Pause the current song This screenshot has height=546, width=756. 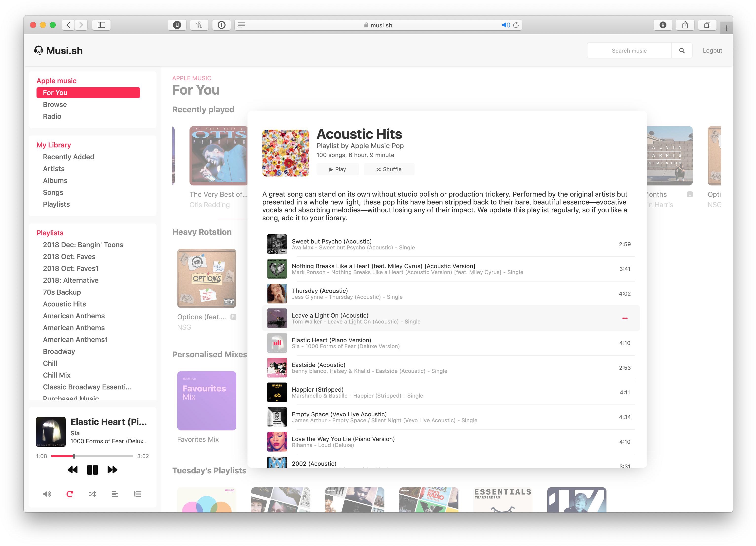point(92,470)
